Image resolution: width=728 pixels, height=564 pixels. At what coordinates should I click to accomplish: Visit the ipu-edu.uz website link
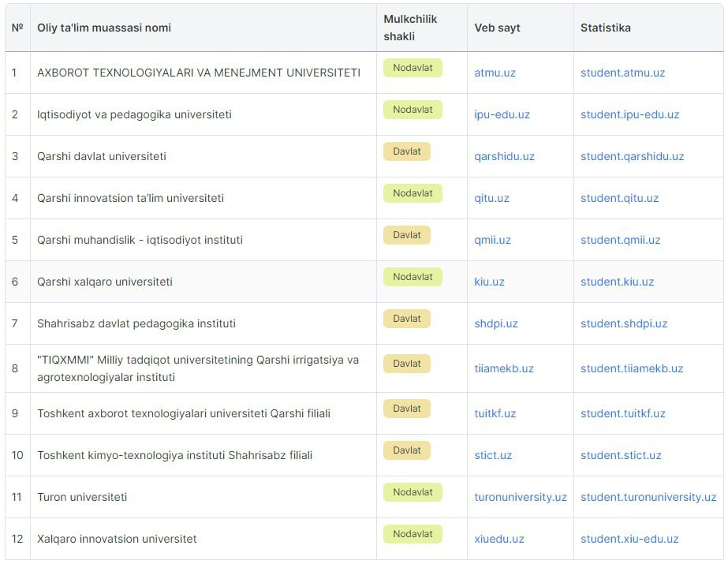click(502, 114)
